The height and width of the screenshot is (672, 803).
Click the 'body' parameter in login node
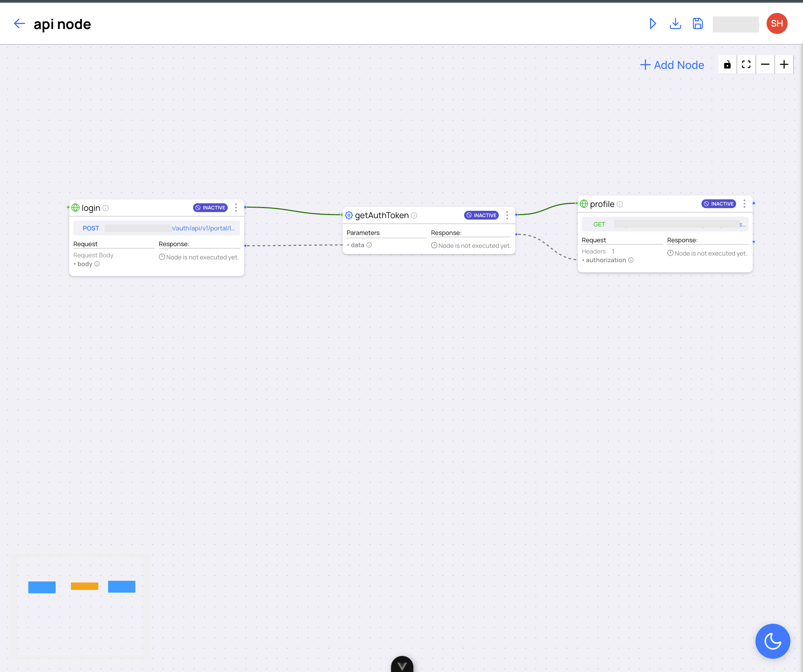[85, 264]
